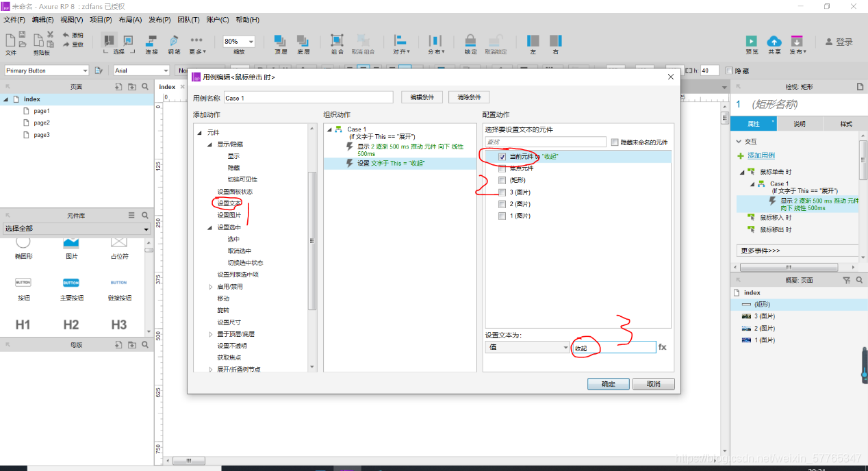
Task: Click the 顶层 bring-to-front icon
Action: tap(280, 41)
